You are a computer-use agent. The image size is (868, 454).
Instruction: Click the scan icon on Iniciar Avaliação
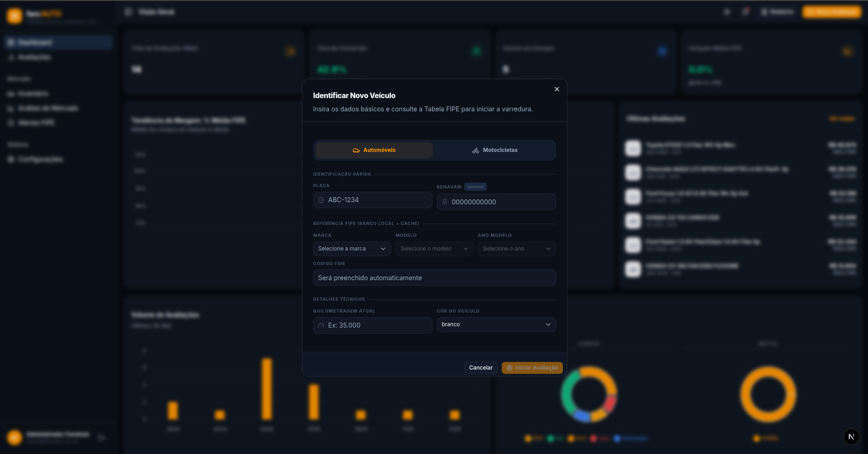click(x=509, y=368)
